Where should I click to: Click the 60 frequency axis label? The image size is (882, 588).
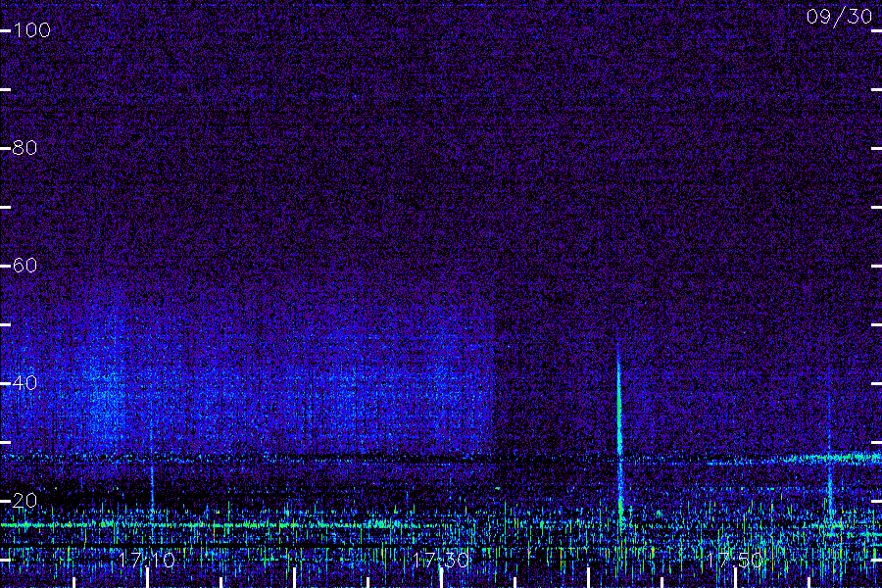pyautogui.click(x=25, y=265)
